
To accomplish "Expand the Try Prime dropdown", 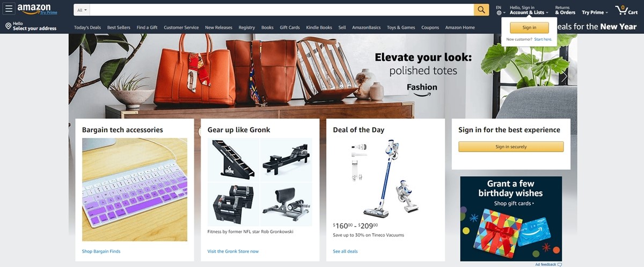I will pyautogui.click(x=595, y=12).
